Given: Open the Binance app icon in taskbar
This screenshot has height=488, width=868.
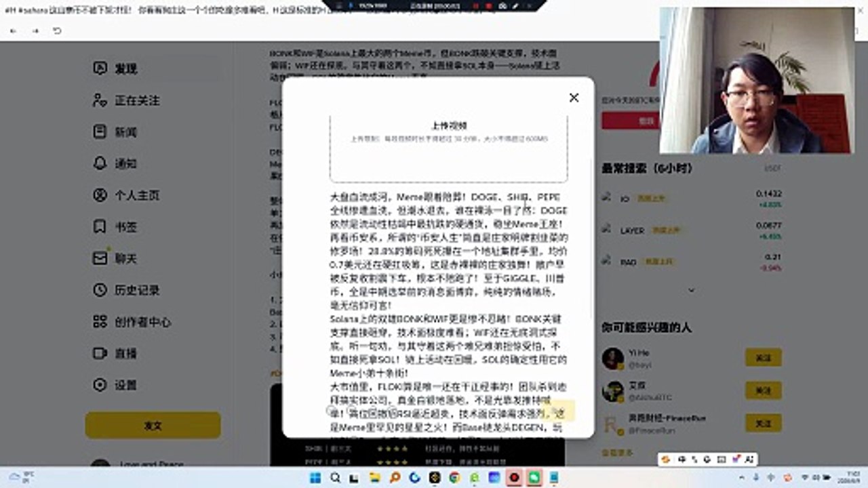Looking at the screenshot, I should [435, 478].
